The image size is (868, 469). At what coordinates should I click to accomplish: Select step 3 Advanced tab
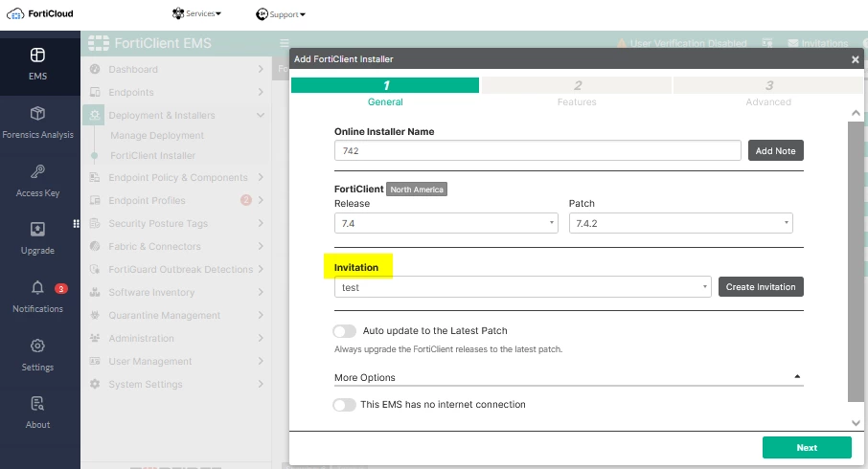coord(768,92)
